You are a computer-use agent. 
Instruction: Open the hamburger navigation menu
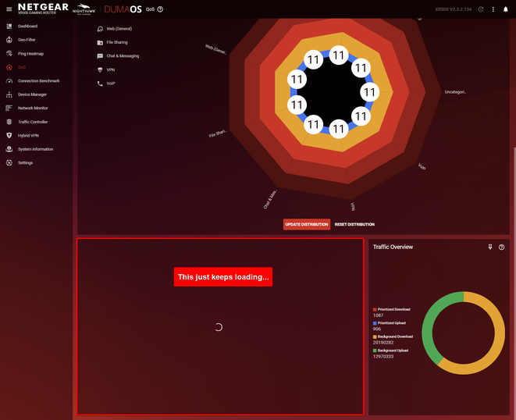pos(9,9)
